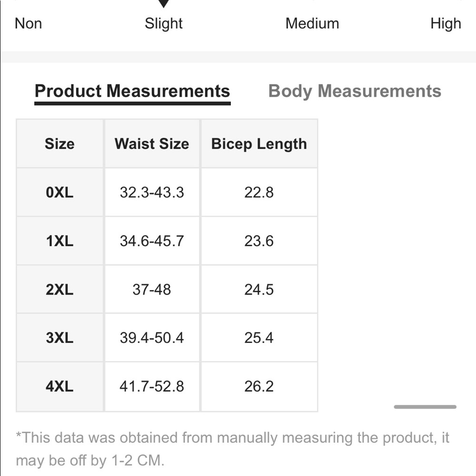Select the 1XL size row
This screenshot has width=476, height=476.
click(59, 241)
